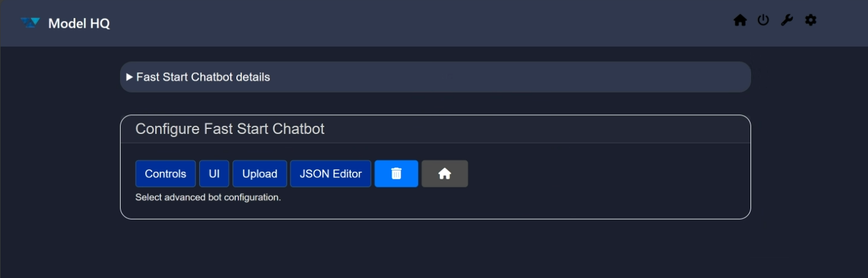Screen dimensions: 868x278
Task: Click the 'Select advanced bot configuration.' hint text
Action: (208, 197)
